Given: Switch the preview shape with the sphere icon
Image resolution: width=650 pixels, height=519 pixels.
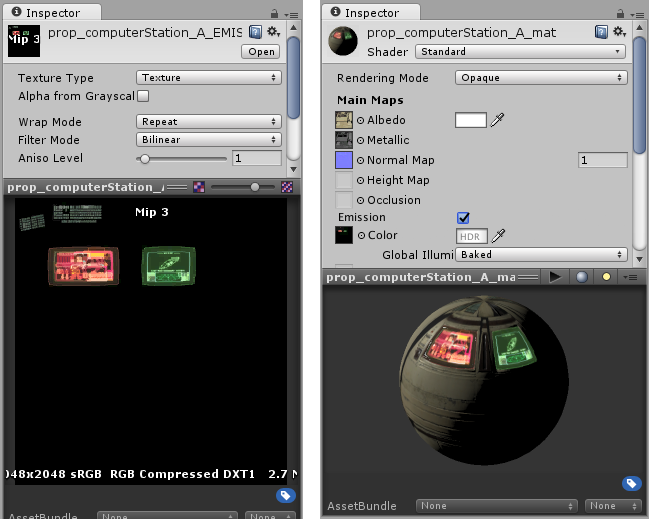Looking at the screenshot, I should 582,277.
